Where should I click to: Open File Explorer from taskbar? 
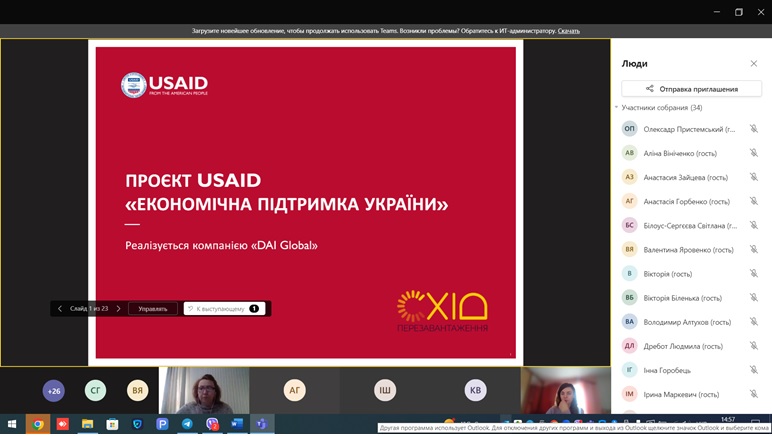point(87,424)
